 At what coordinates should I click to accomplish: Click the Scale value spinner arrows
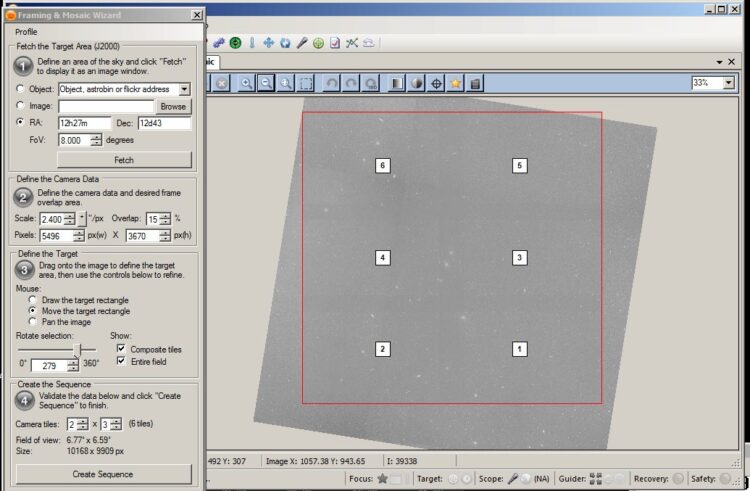point(70,219)
